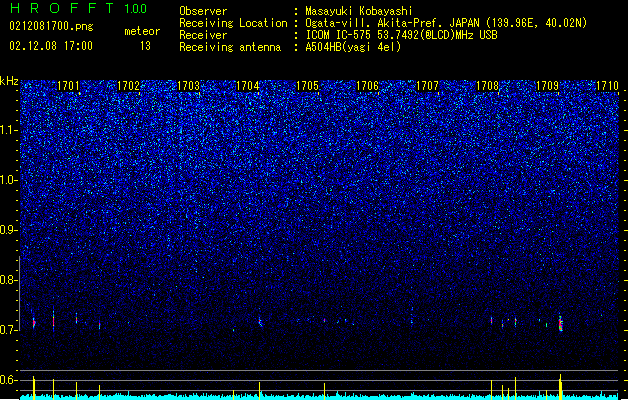629x400 pixels.
Task: Select the A504HB(yagi 4el) antenna text
Action: tap(353, 47)
